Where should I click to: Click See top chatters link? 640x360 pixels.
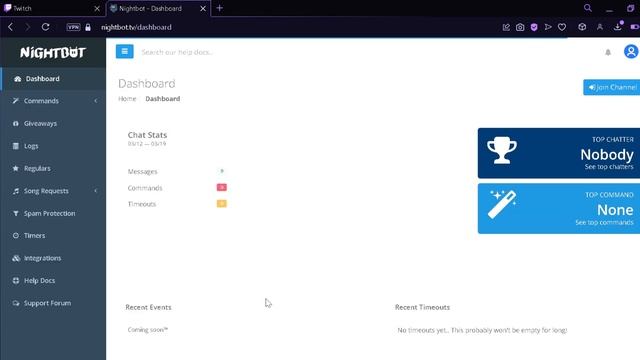[x=609, y=167]
